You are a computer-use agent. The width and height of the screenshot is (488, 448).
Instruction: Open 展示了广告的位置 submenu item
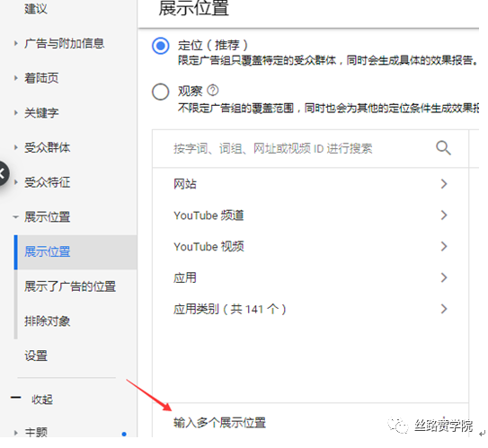click(x=70, y=286)
